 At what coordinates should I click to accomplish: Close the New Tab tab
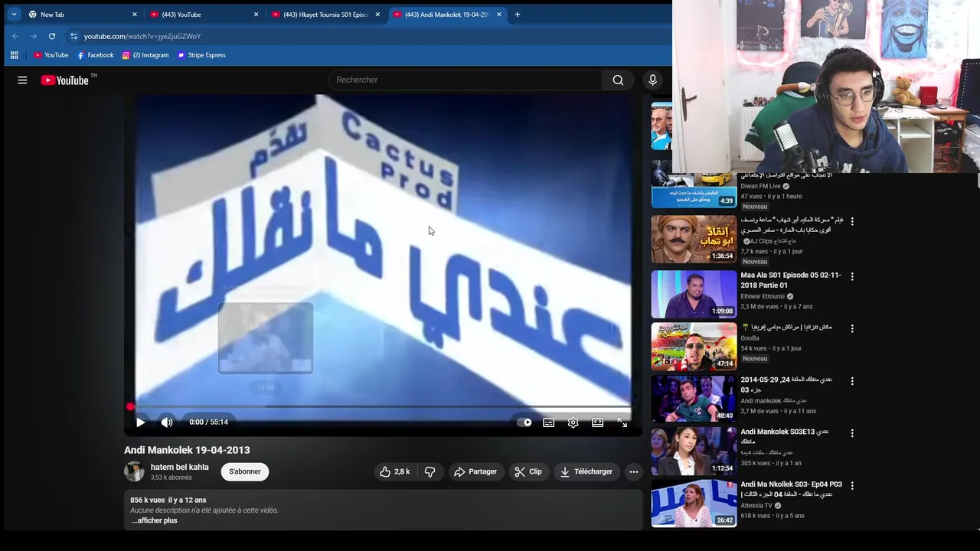coord(135,15)
